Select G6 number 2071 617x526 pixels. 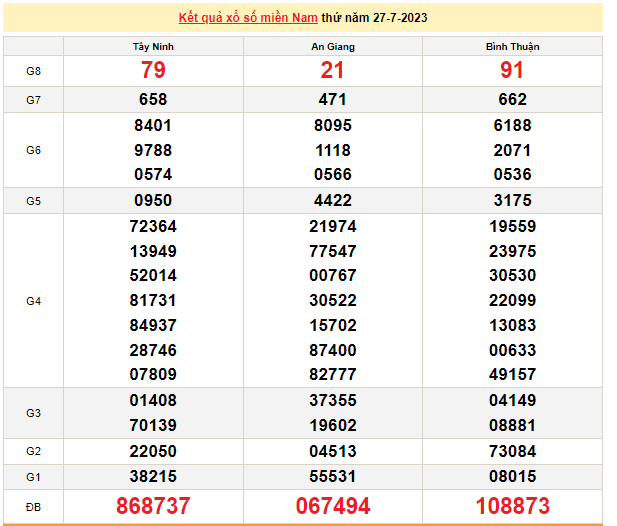pyautogui.click(x=512, y=150)
